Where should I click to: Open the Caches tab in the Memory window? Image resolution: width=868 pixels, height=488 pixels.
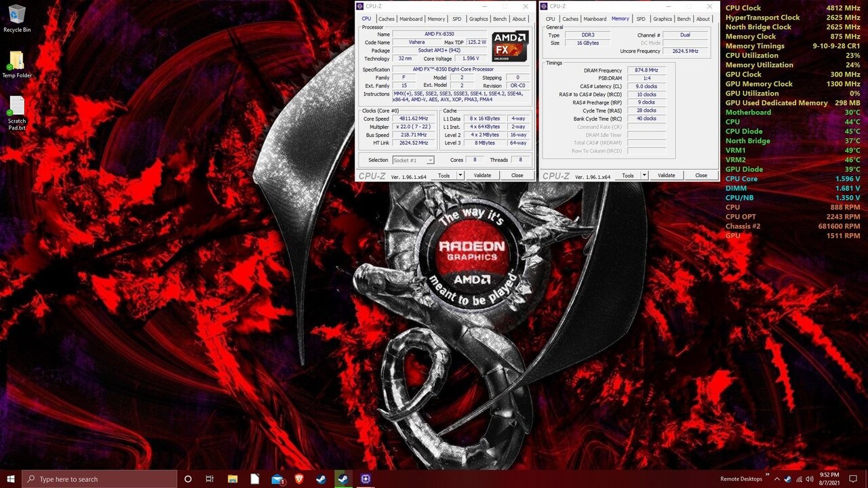click(x=570, y=19)
